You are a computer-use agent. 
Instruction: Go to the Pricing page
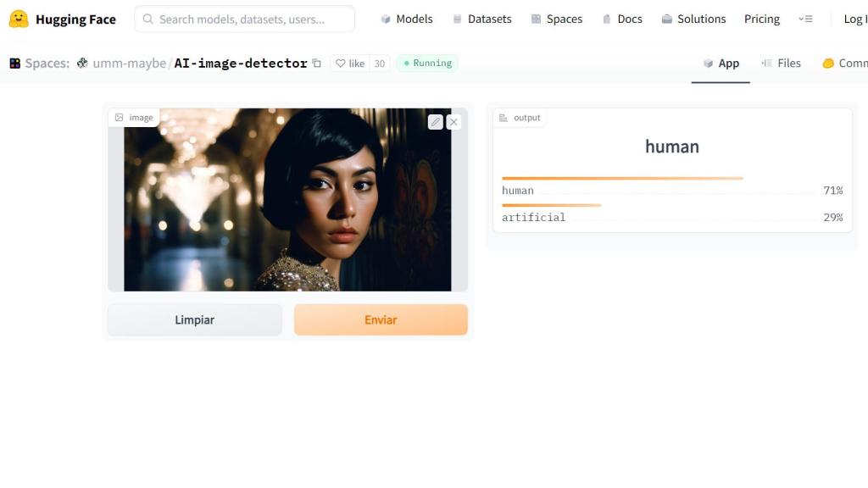tap(762, 19)
